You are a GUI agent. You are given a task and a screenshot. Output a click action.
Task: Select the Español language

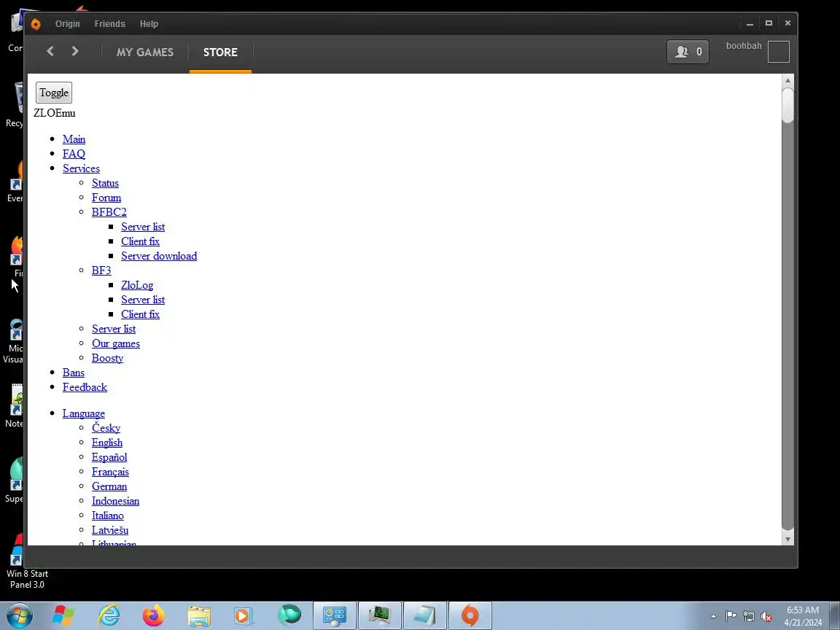[x=109, y=457]
